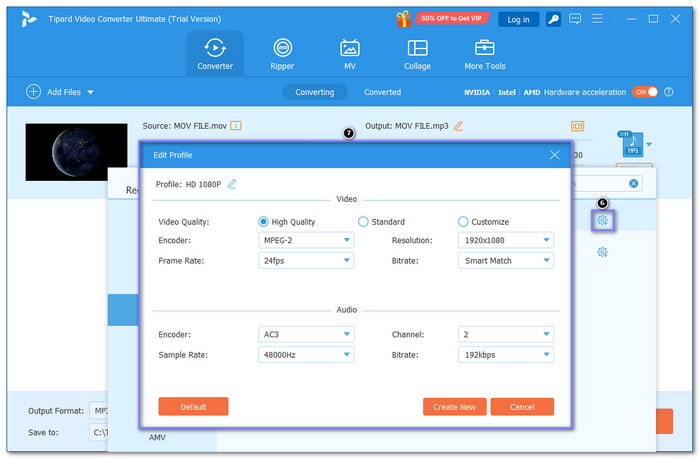This screenshot has height=459, width=700.
Task: Select High Quality video option
Action: [263, 221]
